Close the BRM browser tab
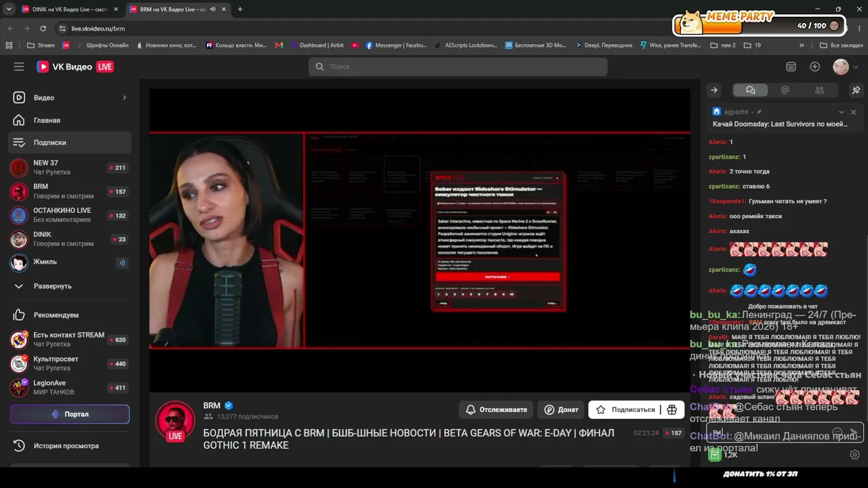 pyautogui.click(x=224, y=9)
